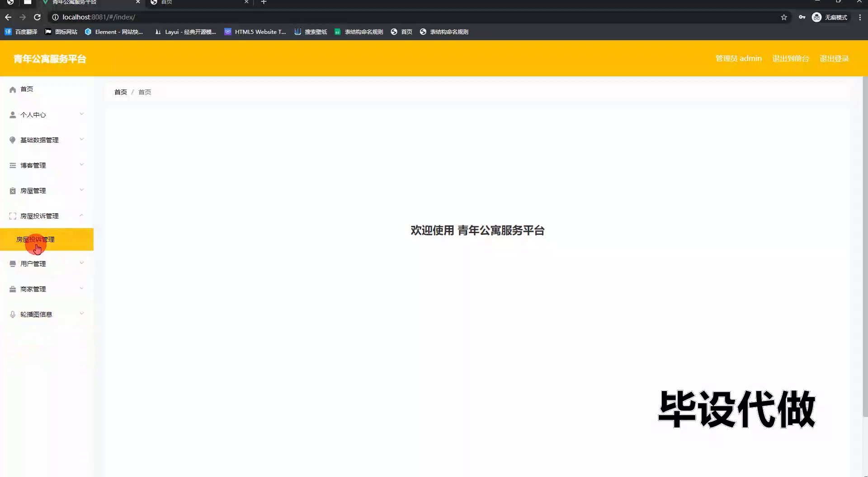Click the briefcase icon for 商家管理
This screenshot has width=868, height=477.
pyautogui.click(x=13, y=289)
